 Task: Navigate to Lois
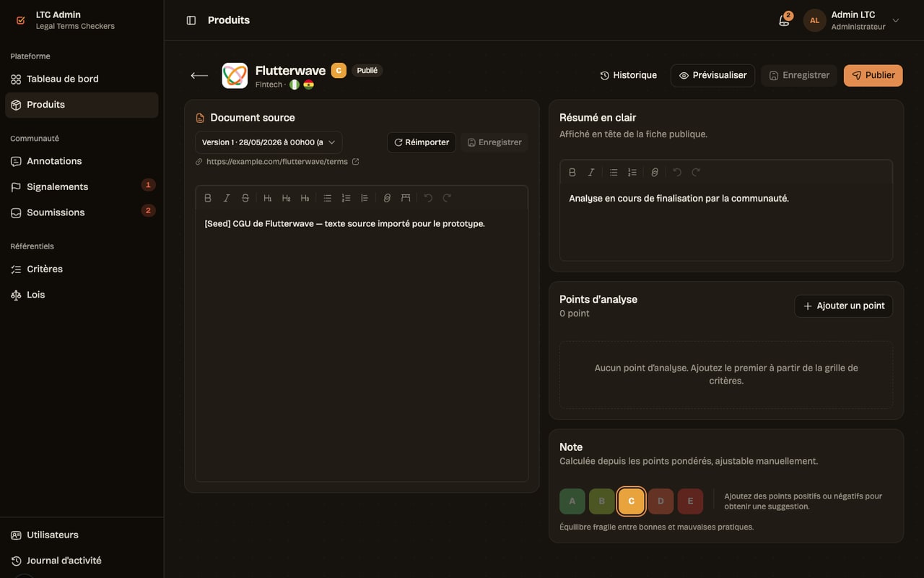[x=82, y=295]
